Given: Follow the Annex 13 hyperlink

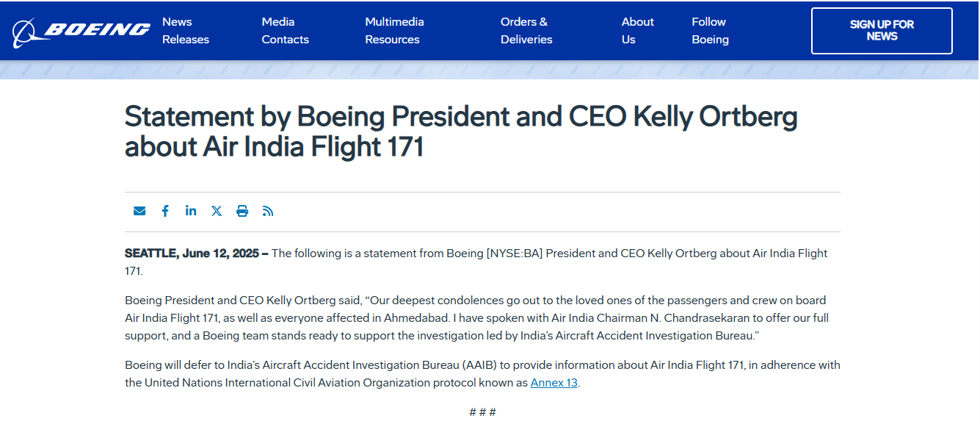Looking at the screenshot, I should coord(553,383).
